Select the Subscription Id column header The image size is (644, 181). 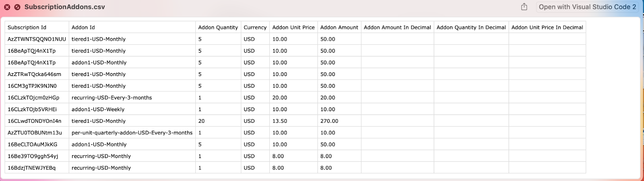(27, 27)
